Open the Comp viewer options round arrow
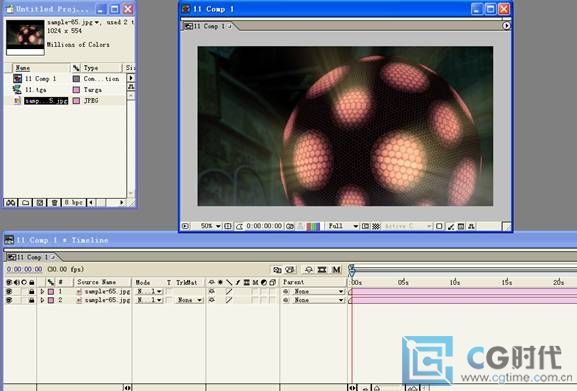Image resolution: width=577 pixels, height=391 pixels. pyautogui.click(x=506, y=26)
